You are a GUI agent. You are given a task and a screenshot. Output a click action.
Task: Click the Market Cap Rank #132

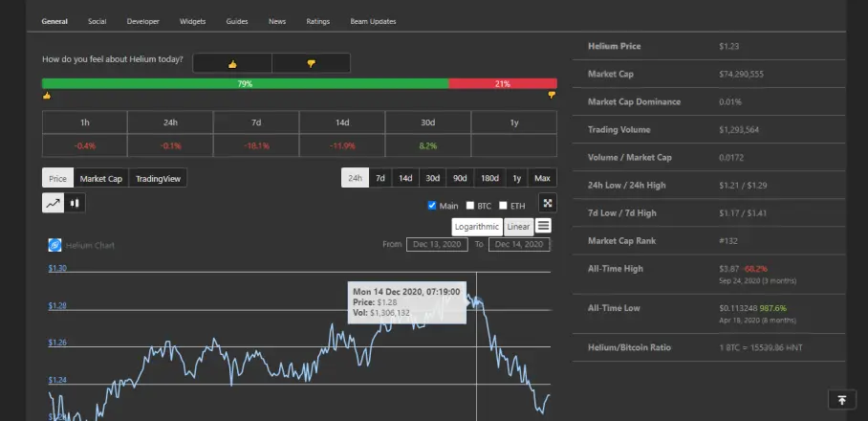coord(727,241)
